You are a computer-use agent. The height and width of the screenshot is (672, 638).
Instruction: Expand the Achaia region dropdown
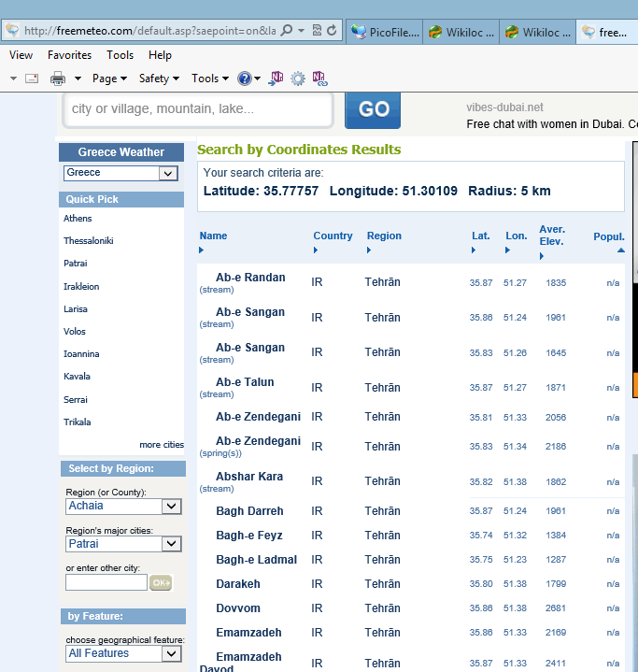[x=171, y=507]
